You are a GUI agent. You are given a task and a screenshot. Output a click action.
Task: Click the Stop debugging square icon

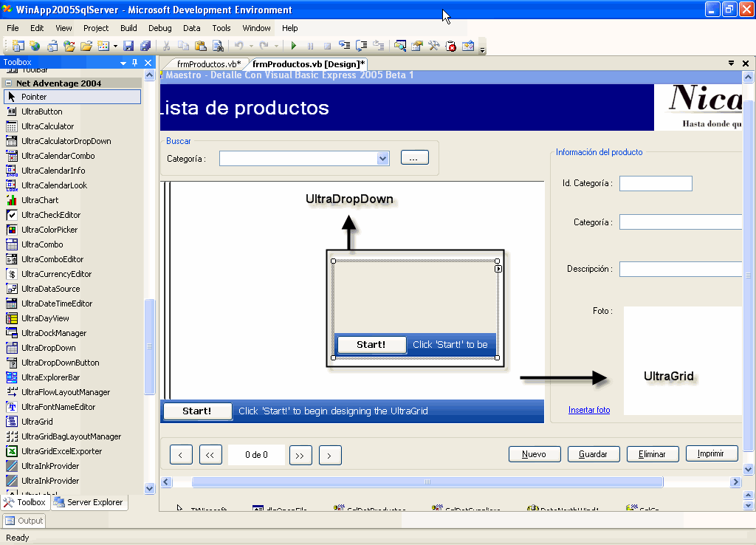pyautogui.click(x=327, y=46)
